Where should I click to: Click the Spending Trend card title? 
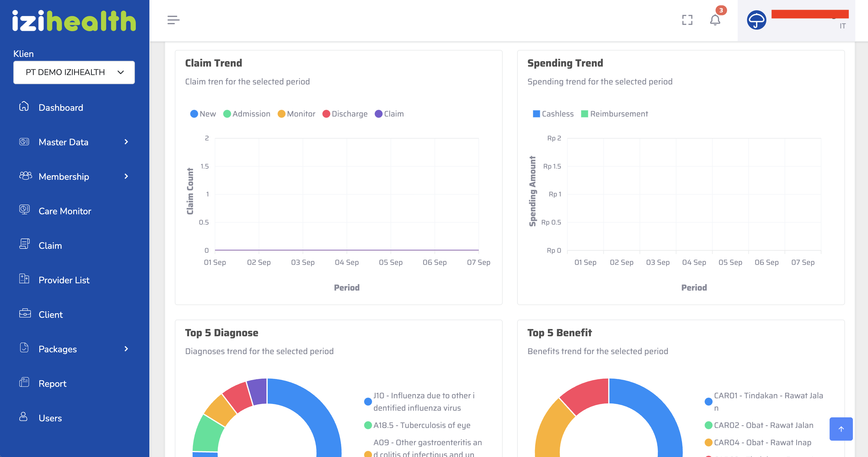point(565,63)
